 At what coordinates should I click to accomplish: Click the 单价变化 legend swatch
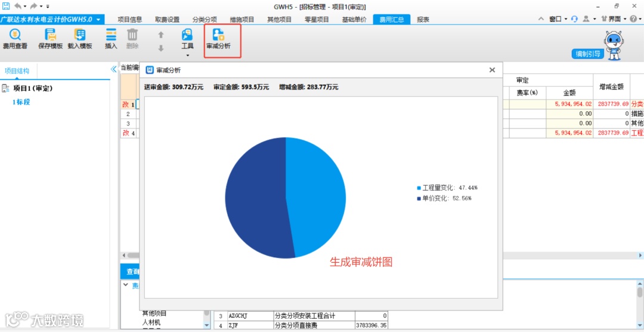pyautogui.click(x=419, y=198)
